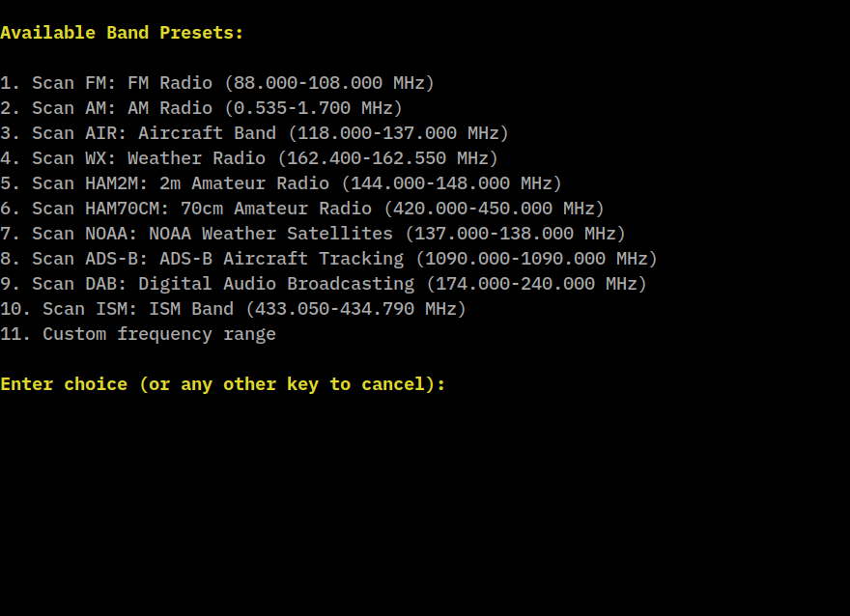Click the 'Available Band Presets:' heading

coord(122,33)
